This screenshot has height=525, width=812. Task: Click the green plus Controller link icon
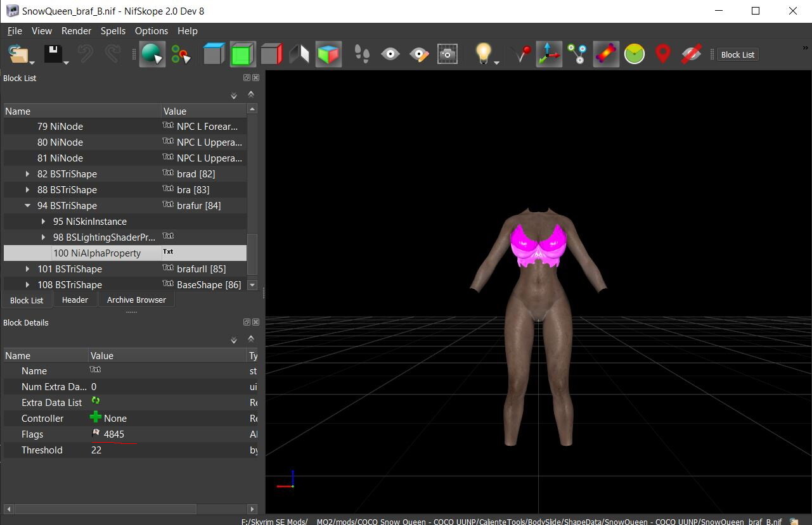96,417
